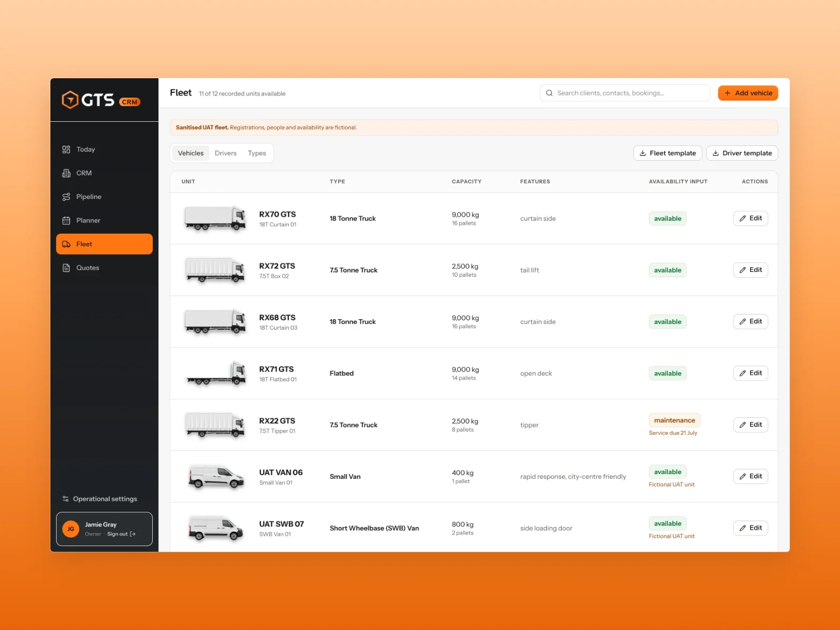The height and width of the screenshot is (630, 840).
Task: Open Planner from the sidebar
Action: [x=104, y=220]
